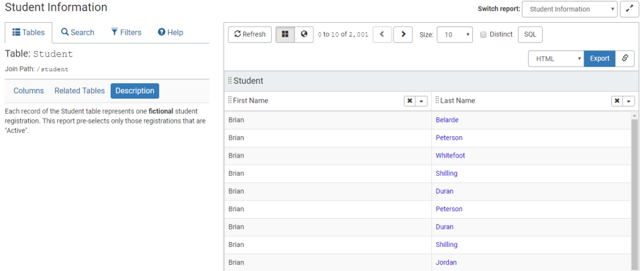Viewport: 644px width, 271px height.
Task: Copy the export link via the chain icon
Action: 625,58
